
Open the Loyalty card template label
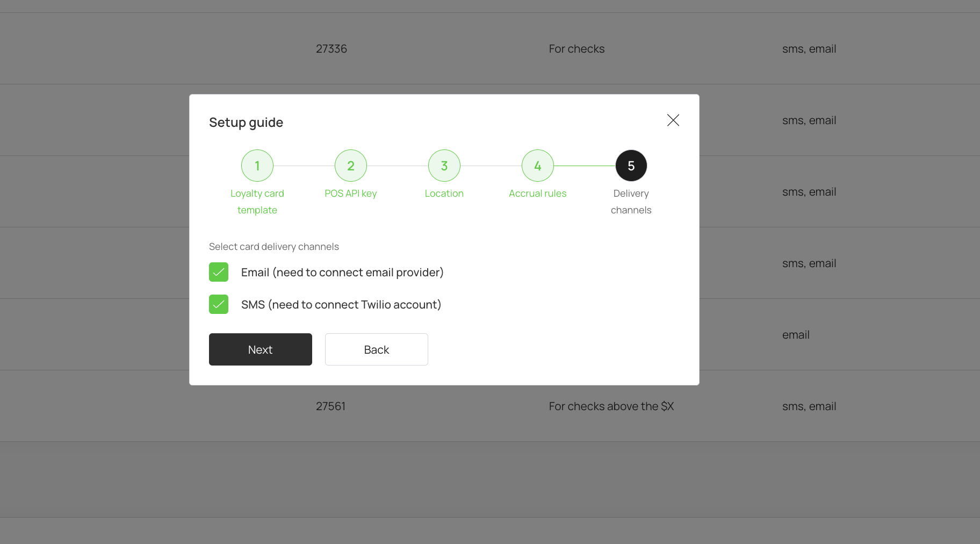pos(257,202)
